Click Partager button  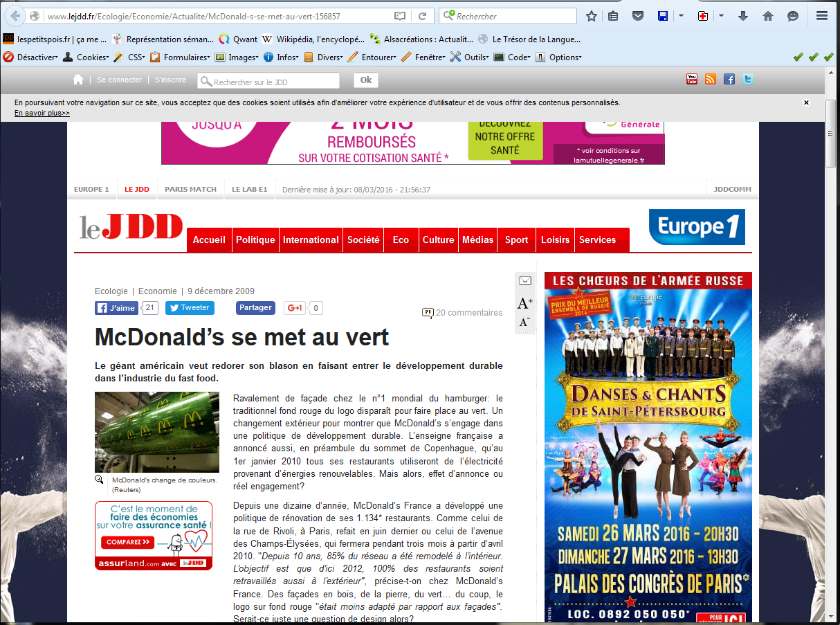pyautogui.click(x=255, y=308)
